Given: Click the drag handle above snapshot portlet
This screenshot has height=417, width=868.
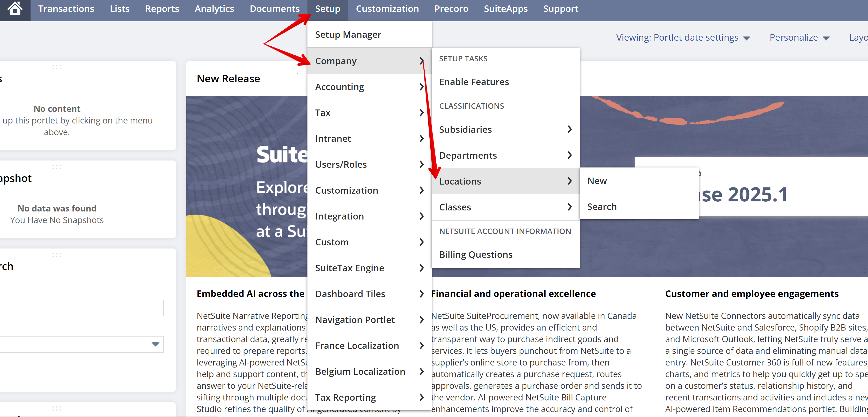Looking at the screenshot, I should point(57,166).
